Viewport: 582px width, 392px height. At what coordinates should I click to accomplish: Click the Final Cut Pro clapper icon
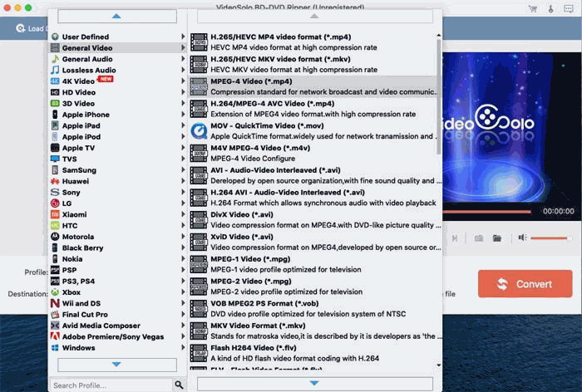tap(55, 315)
